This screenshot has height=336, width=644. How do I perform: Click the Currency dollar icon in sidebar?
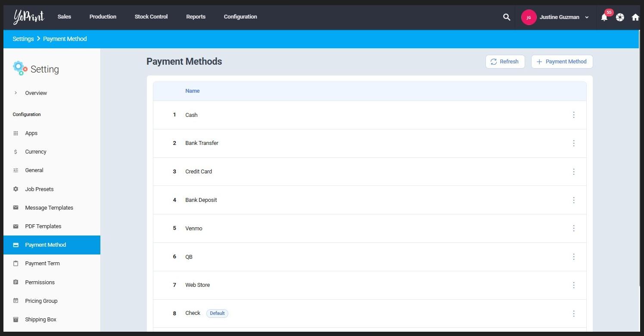point(16,152)
